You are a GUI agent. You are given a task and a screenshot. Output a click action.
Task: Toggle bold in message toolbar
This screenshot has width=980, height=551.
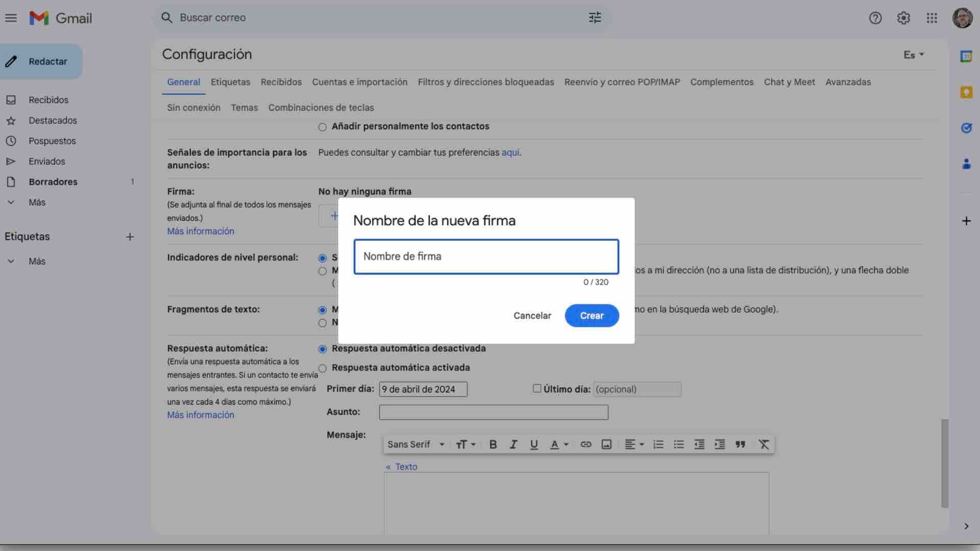coord(493,444)
